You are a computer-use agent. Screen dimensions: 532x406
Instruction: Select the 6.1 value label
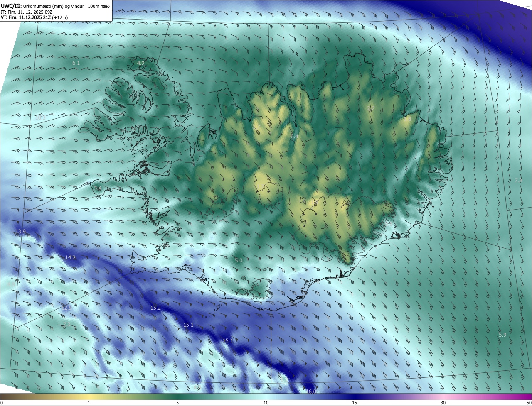pyautogui.click(x=76, y=63)
